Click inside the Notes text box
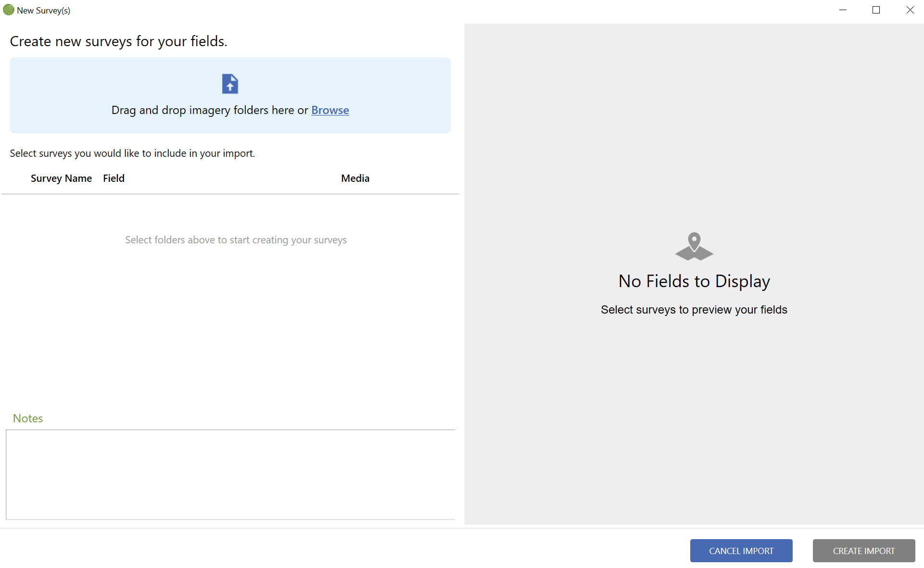Viewport: 924px width, 568px height. [x=230, y=474]
